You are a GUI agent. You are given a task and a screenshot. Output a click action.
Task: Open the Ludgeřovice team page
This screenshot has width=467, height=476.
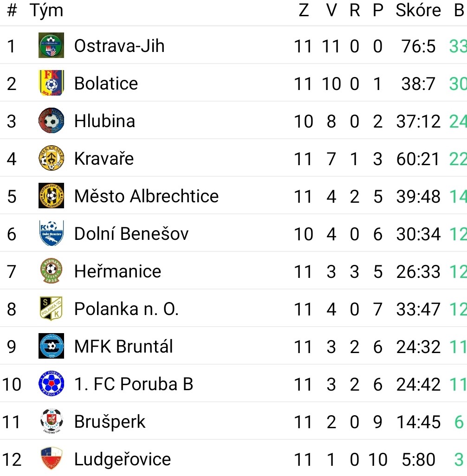coord(123,459)
